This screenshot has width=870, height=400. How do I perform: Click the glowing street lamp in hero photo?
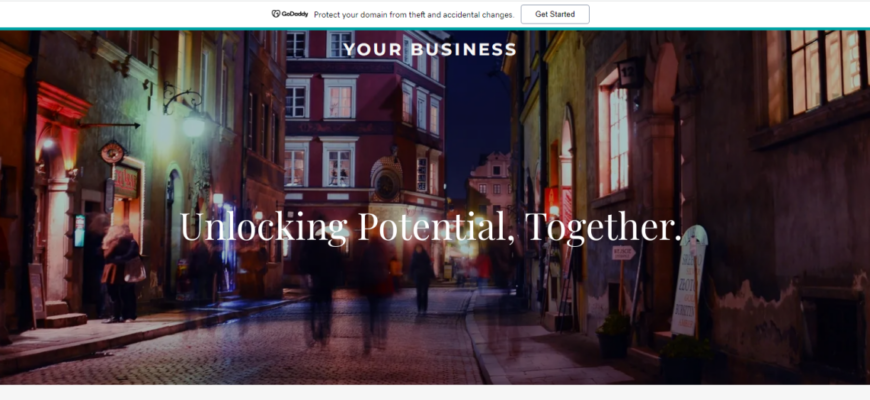coord(194,125)
